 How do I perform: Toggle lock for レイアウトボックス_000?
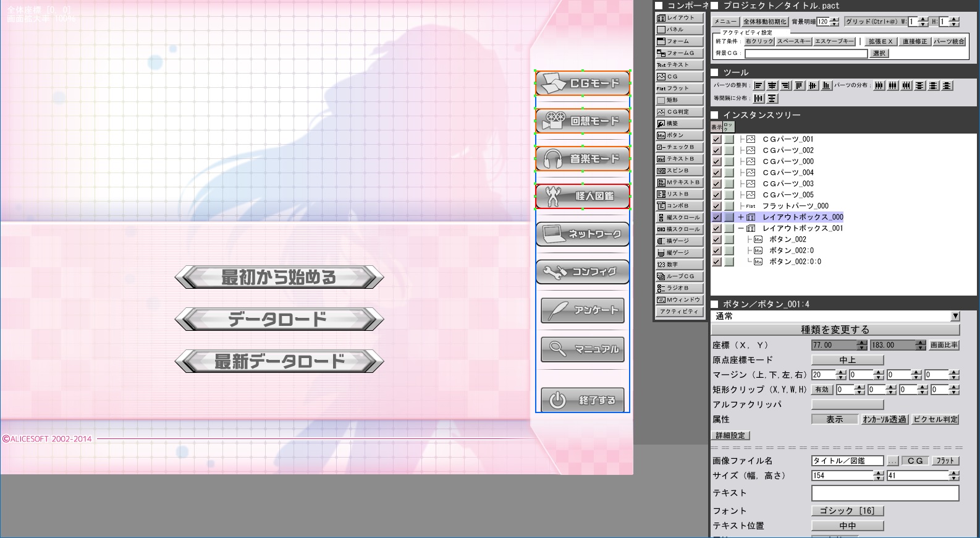point(729,217)
